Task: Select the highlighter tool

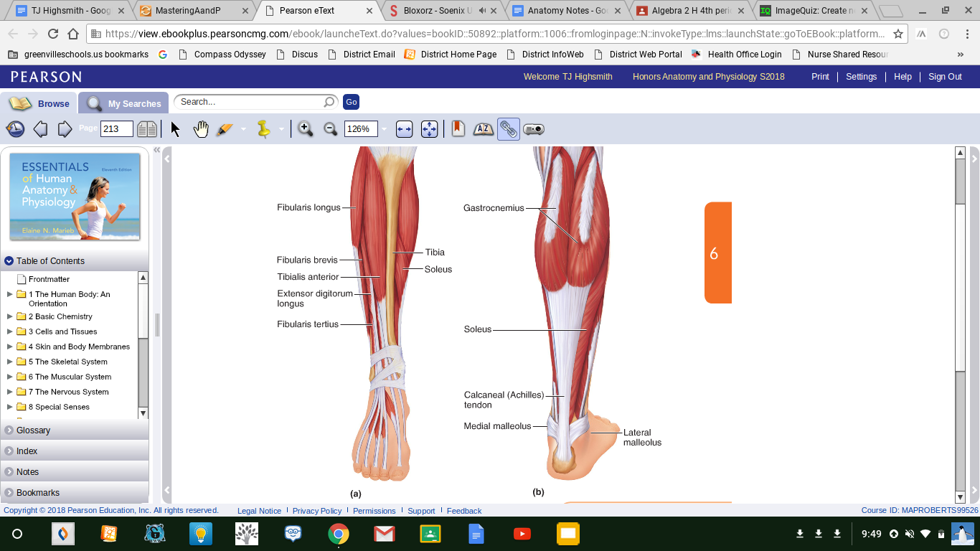Action: [225, 129]
